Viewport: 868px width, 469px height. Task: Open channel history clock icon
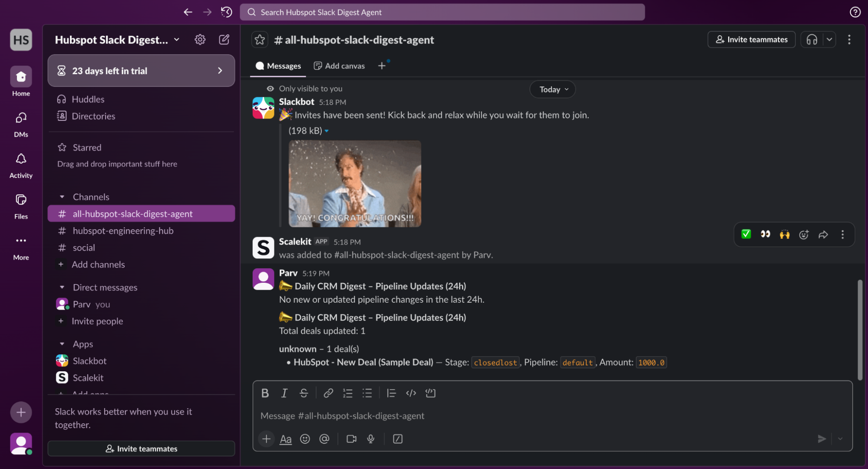coord(226,12)
